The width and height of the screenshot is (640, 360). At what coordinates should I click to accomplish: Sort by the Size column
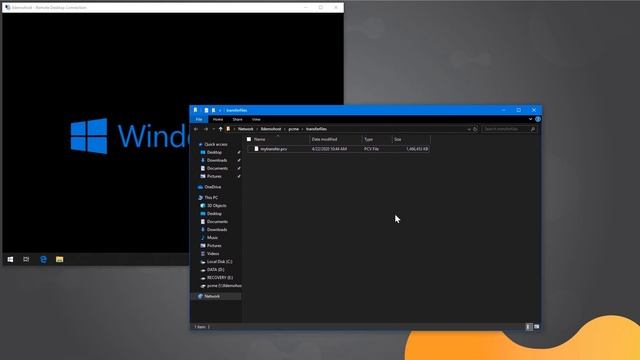click(398, 139)
